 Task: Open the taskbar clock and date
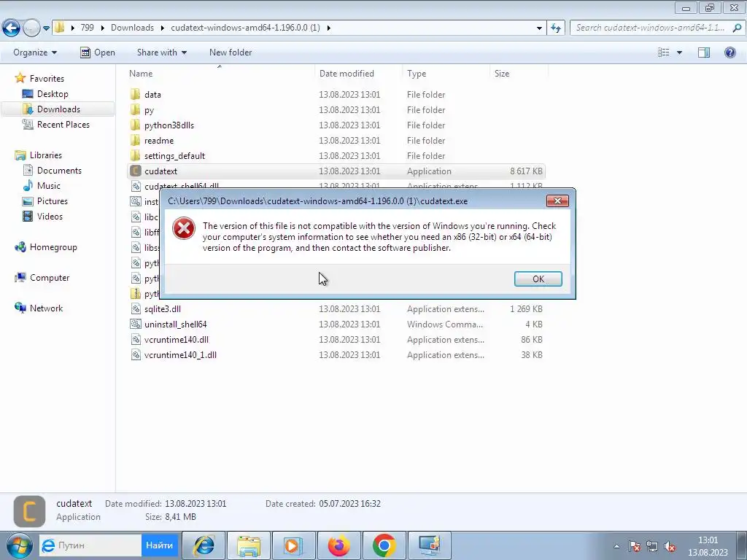(708, 546)
